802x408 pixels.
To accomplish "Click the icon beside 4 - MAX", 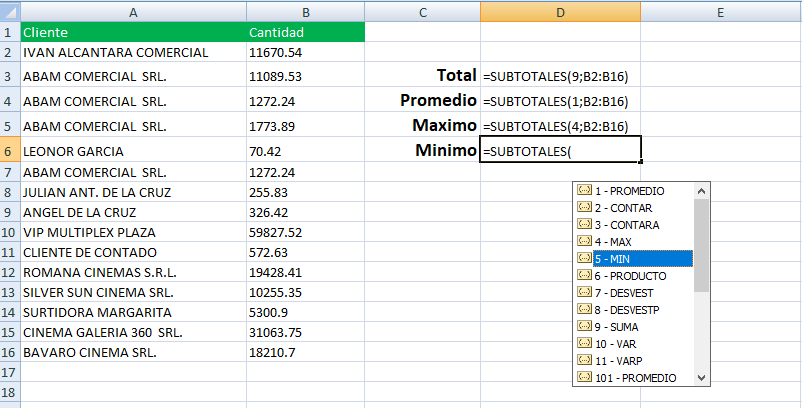I will 584,241.
